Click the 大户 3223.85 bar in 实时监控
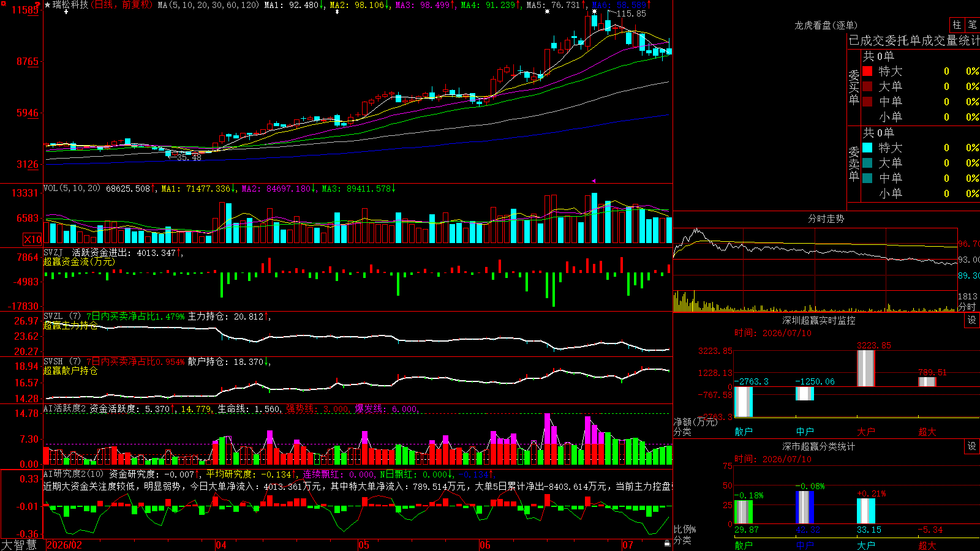Image resolution: width=980 pixels, height=551 pixels. coord(865,368)
